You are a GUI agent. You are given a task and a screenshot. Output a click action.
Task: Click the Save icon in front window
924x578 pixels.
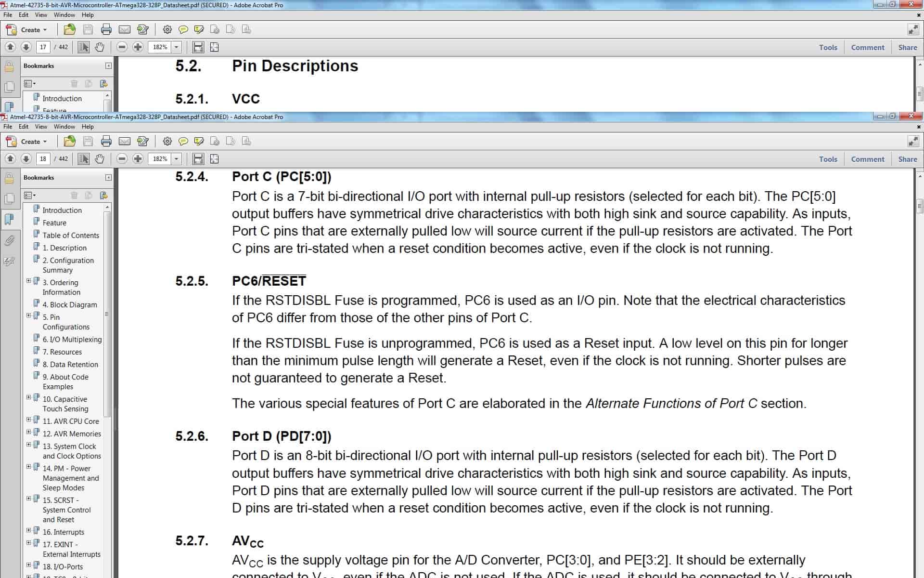88,141
